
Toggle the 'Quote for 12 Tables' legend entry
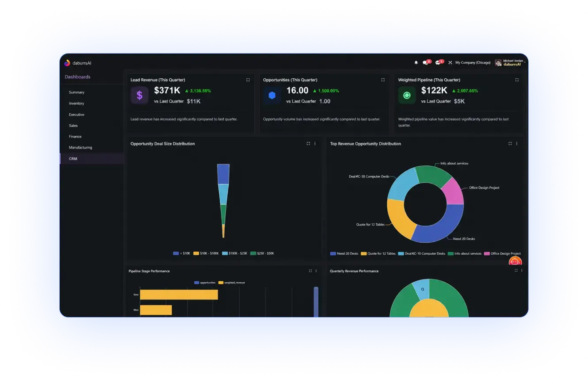point(378,253)
